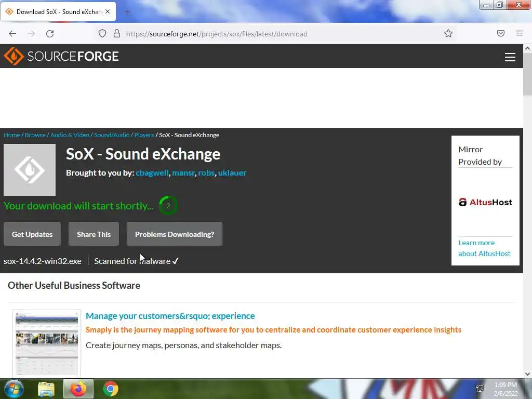The width and height of the screenshot is (532, 399).
Task: Open Learn more about AltusHost link
Action: pyautogui.click(x=484, y=248)
